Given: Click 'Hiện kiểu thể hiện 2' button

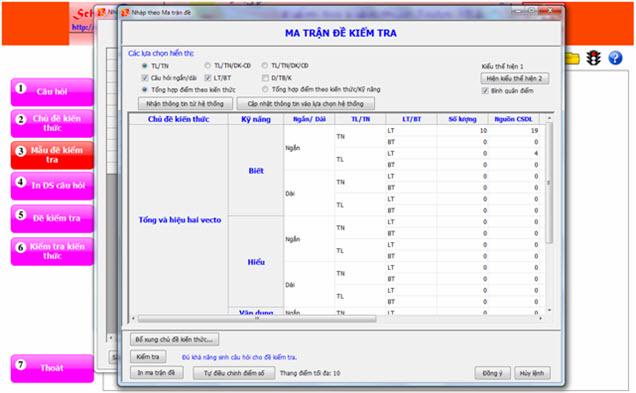Looking at the screenshot, I should [x=514, y=78].
